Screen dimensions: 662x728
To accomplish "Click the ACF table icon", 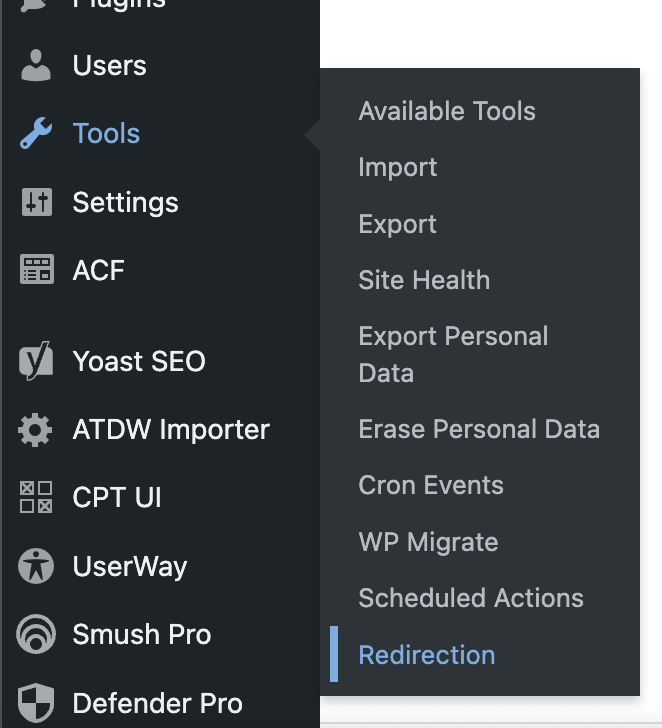I will pos(36,270).
